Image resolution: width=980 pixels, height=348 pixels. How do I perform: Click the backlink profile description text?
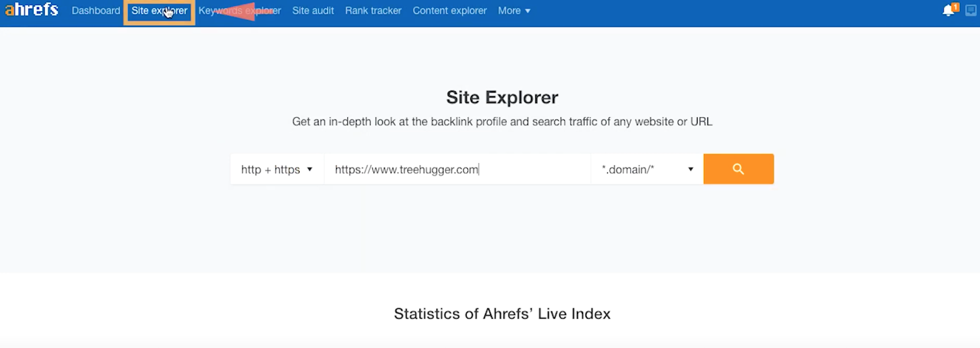[502, 122]
